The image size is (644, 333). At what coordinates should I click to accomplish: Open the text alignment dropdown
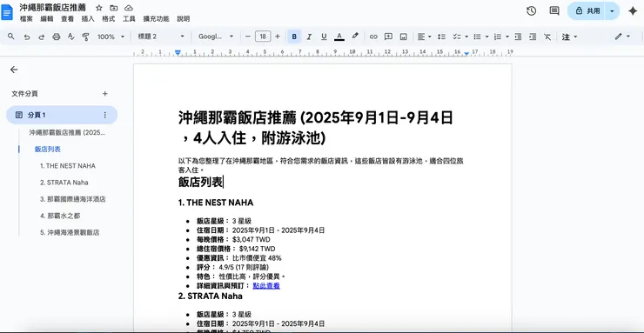pyautogui.click(x=425, y=37)
